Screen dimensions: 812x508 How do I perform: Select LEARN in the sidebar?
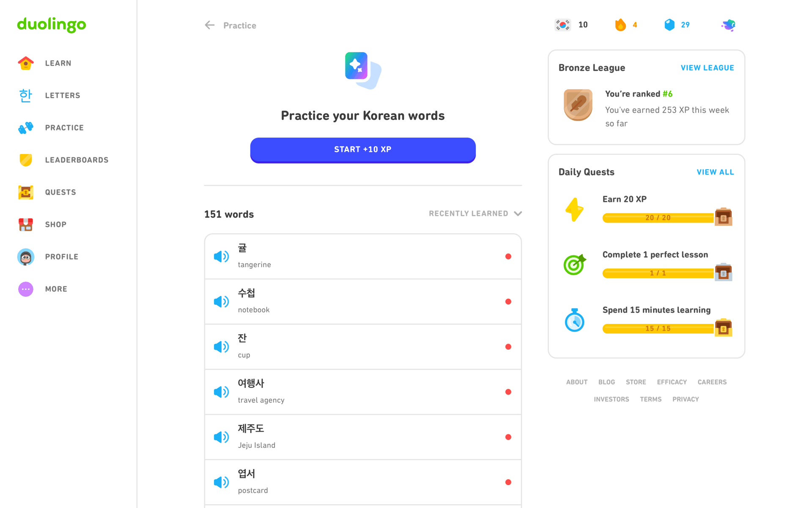tap(58, 63)
